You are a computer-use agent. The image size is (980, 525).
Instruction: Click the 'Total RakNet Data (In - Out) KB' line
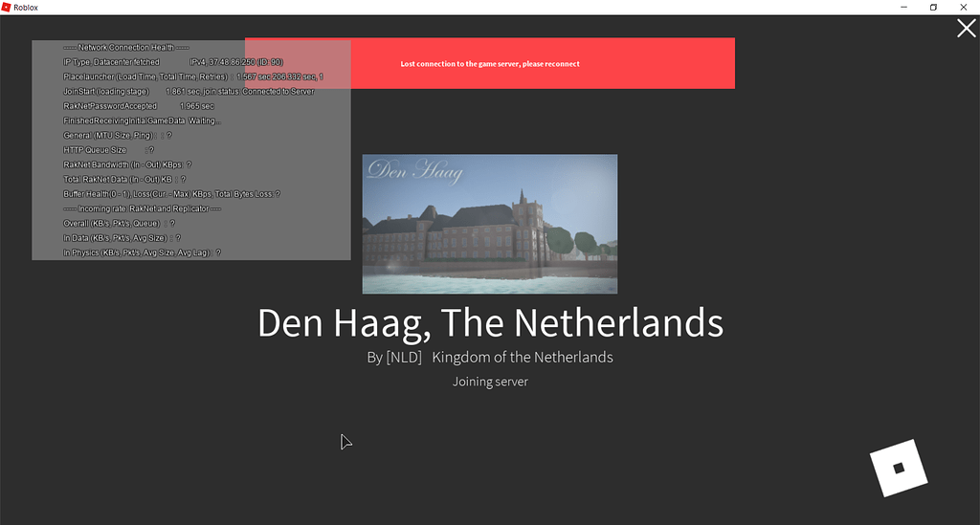pos(124,179)
